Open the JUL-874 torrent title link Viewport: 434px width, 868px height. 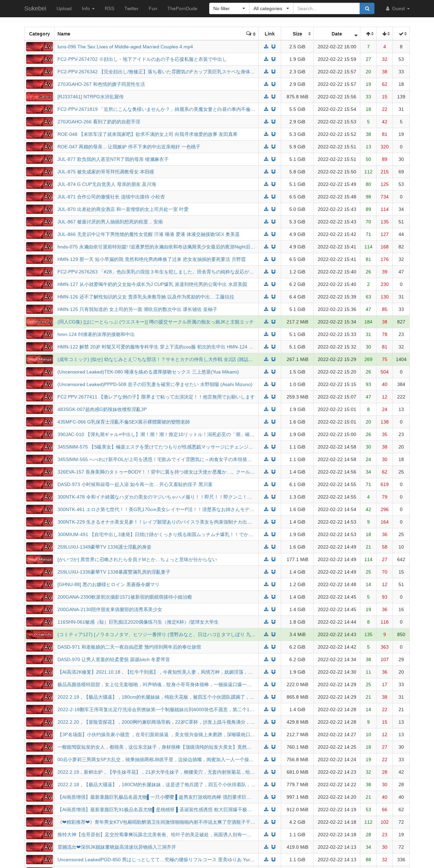point(106,184)
